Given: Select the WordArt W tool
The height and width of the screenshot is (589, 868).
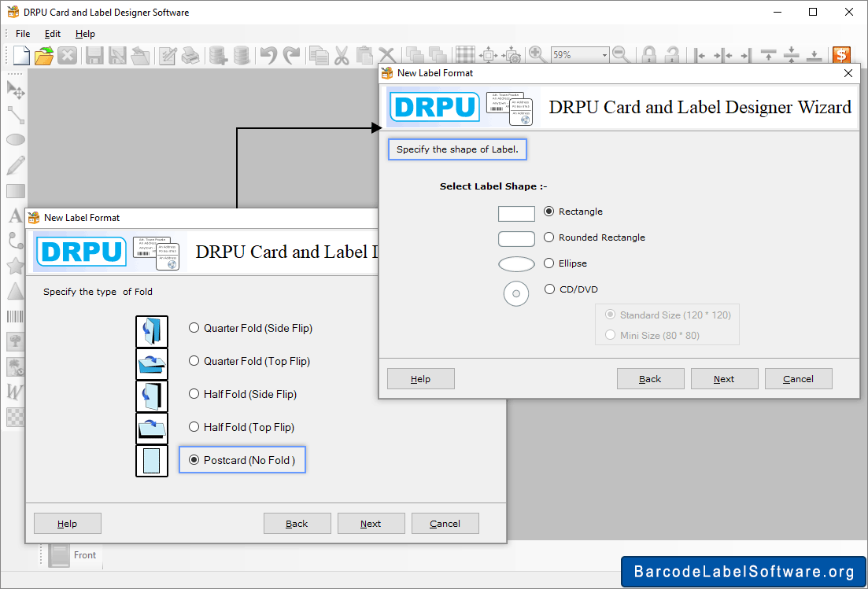Looking at the screenshot, I should point(15,392).
